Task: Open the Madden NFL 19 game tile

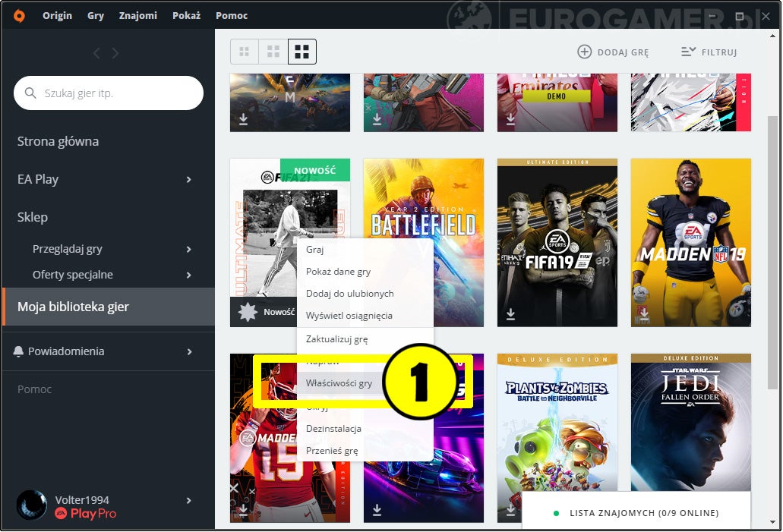Action: (x=691, y=243)
